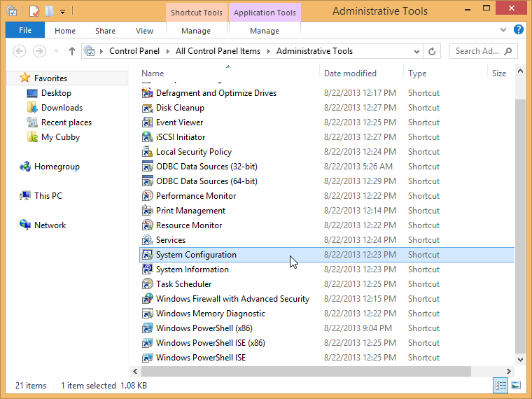Open the View ribbon tab
Image resolution: width=532 pixels, height=399 pixels.
144,31
